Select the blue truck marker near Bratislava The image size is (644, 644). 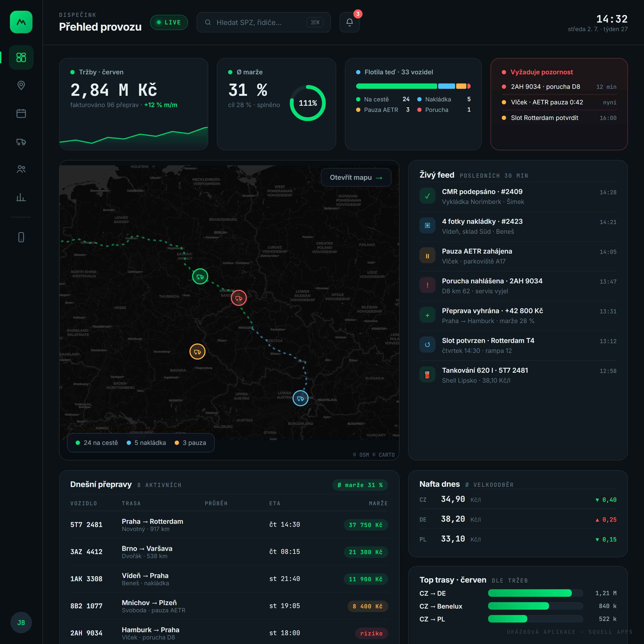coord(300,398)
